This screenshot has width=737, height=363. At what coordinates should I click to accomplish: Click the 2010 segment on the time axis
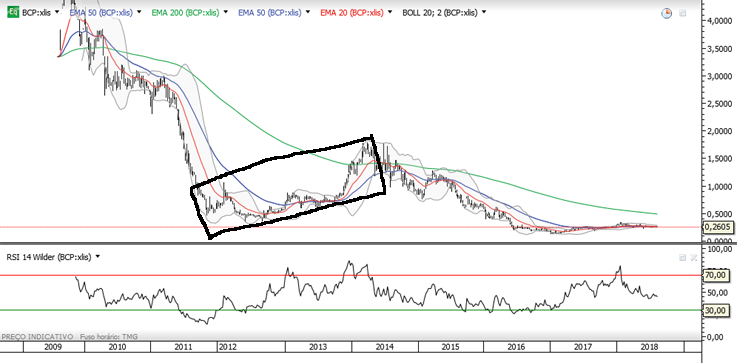[118, 347]
